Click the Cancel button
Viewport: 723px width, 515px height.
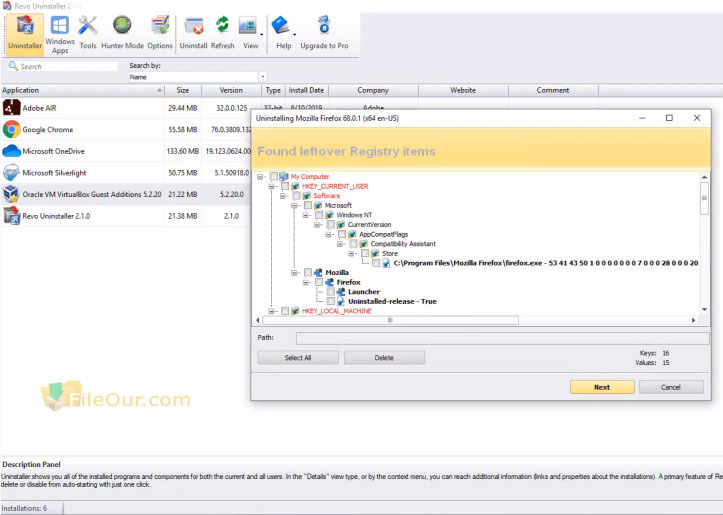[x=671, y=387]
